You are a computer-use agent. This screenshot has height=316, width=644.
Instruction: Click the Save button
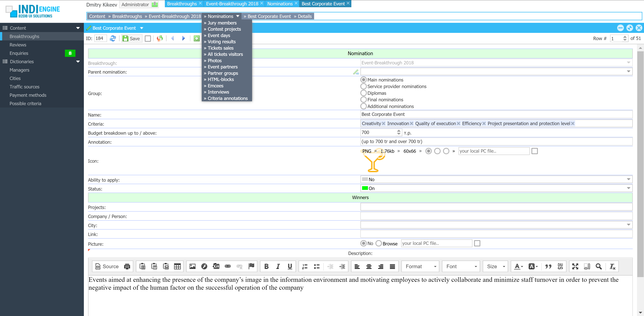[x=132, y=39]
